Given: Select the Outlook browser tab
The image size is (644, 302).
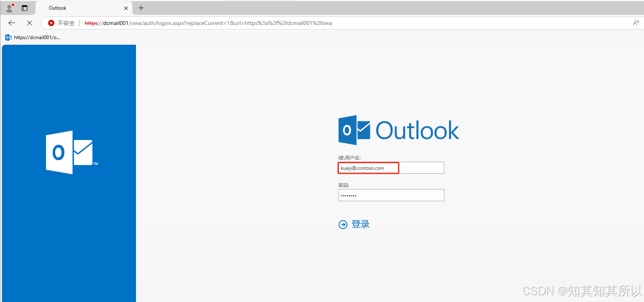Looking at the screenshot, I should click(x=84, y=8).
